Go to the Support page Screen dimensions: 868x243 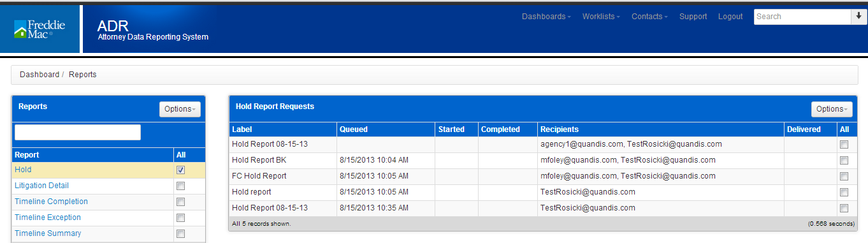tap(693, 17)
